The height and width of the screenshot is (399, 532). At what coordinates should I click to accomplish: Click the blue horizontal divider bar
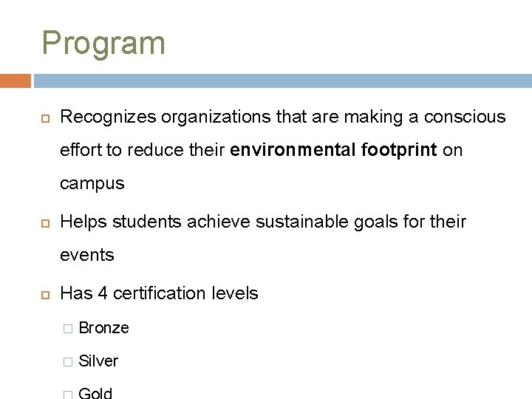pyautogui.click(x=283, y=81)
